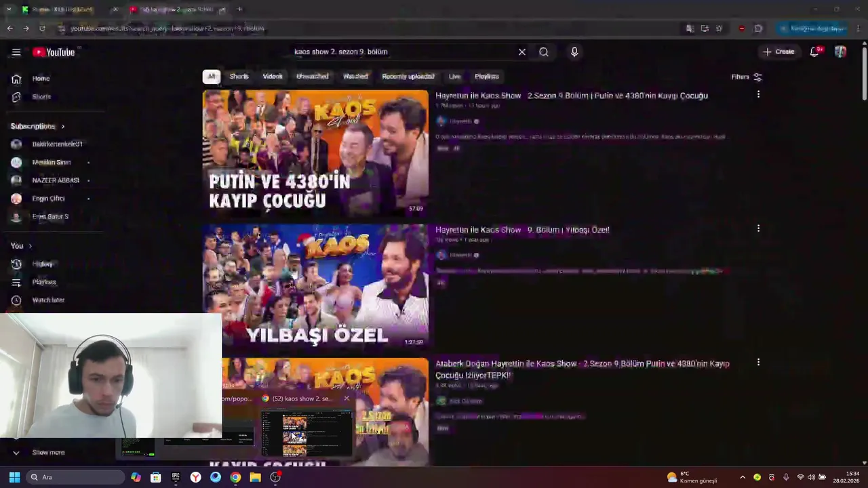Screen dimensions: 868x488
Task: Open options menu for the Yılbaşı Özel video
Action: (758, 228)
